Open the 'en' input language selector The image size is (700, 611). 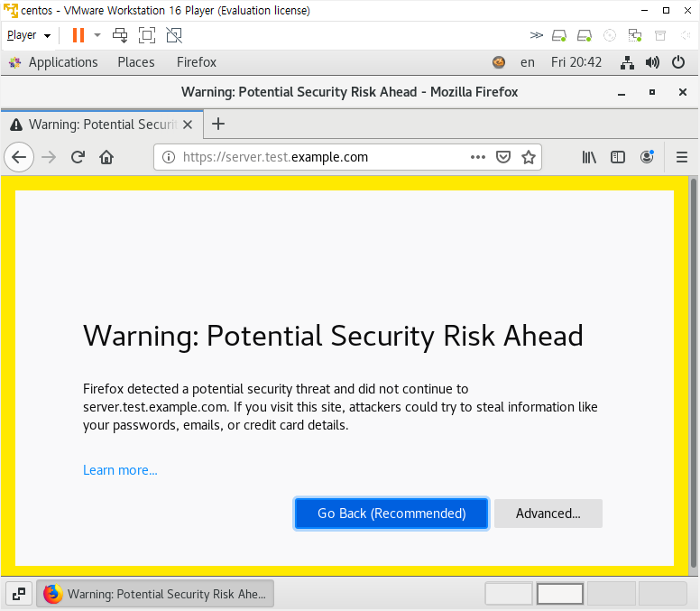click(527, 62)
